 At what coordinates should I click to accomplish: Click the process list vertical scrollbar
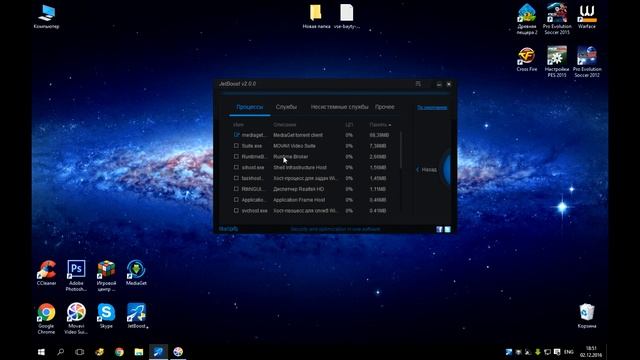pos(401,150)
